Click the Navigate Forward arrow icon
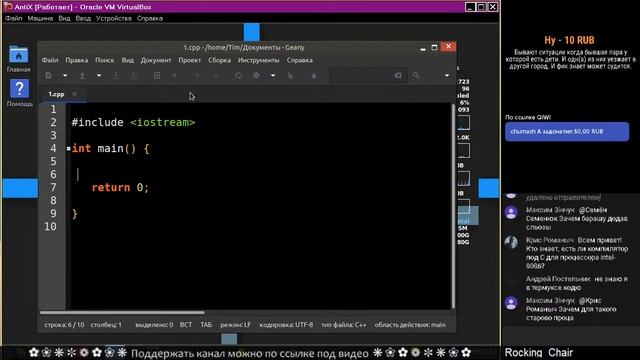Screen dimensions: 640x360 [x=216, y=76]
